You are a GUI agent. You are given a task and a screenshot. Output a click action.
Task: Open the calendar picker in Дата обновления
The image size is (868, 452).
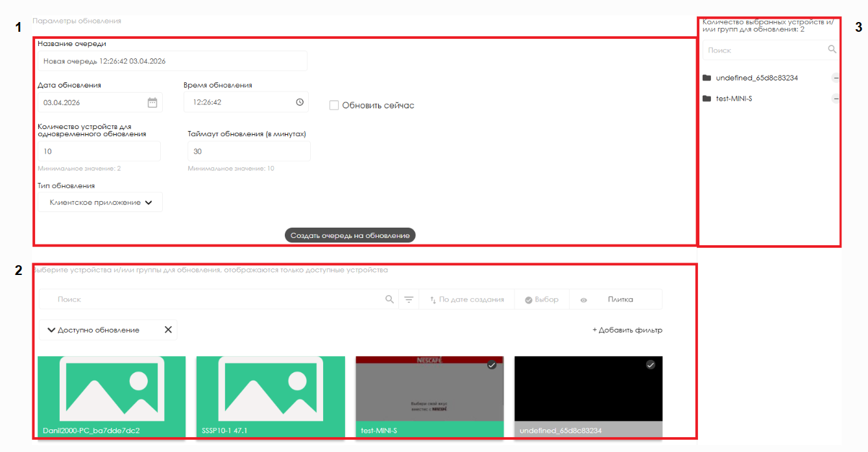152,102
